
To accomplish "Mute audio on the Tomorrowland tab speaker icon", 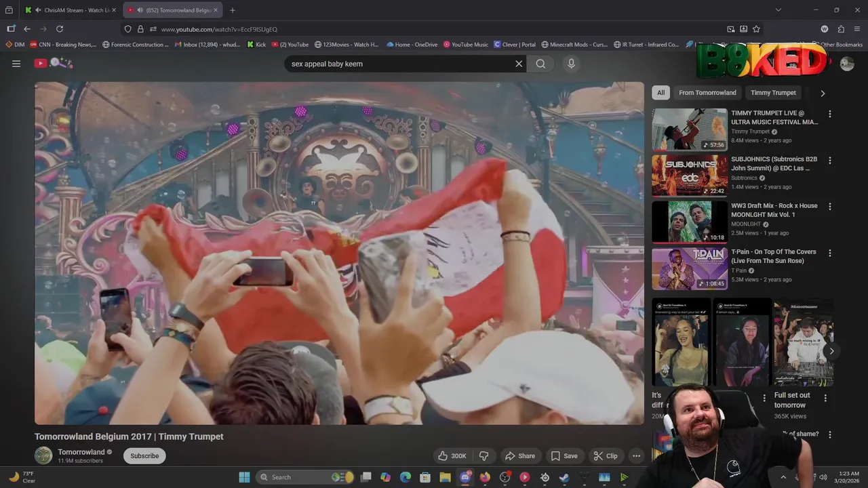I will tap(139, 10).
